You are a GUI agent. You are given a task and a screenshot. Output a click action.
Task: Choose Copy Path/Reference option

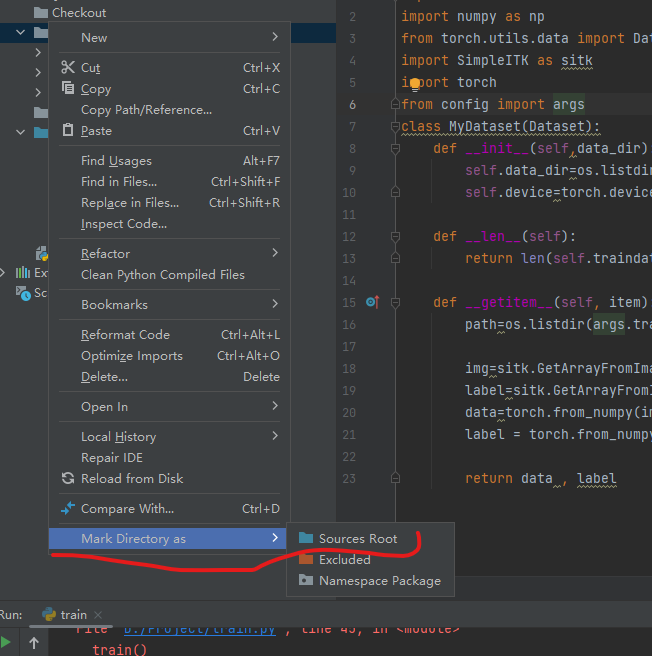click(x=169, y=110)
